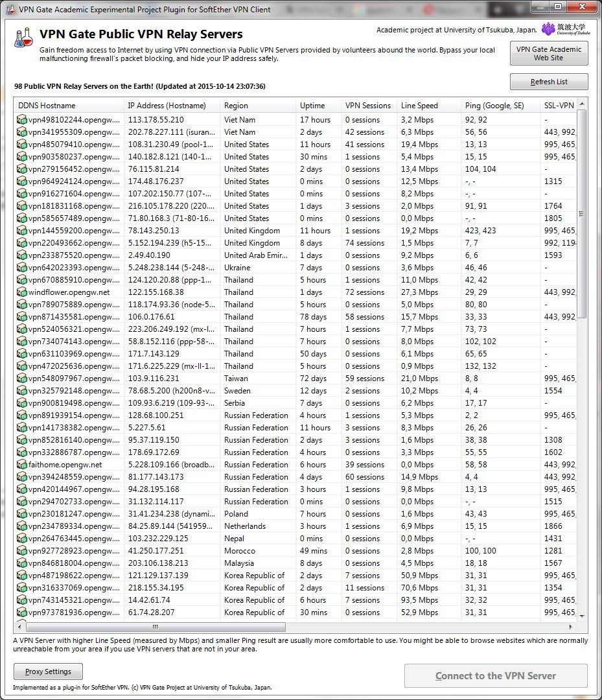Click the Serbia region cell
This screenshot has height=700, width=602.
pos(235,402)
